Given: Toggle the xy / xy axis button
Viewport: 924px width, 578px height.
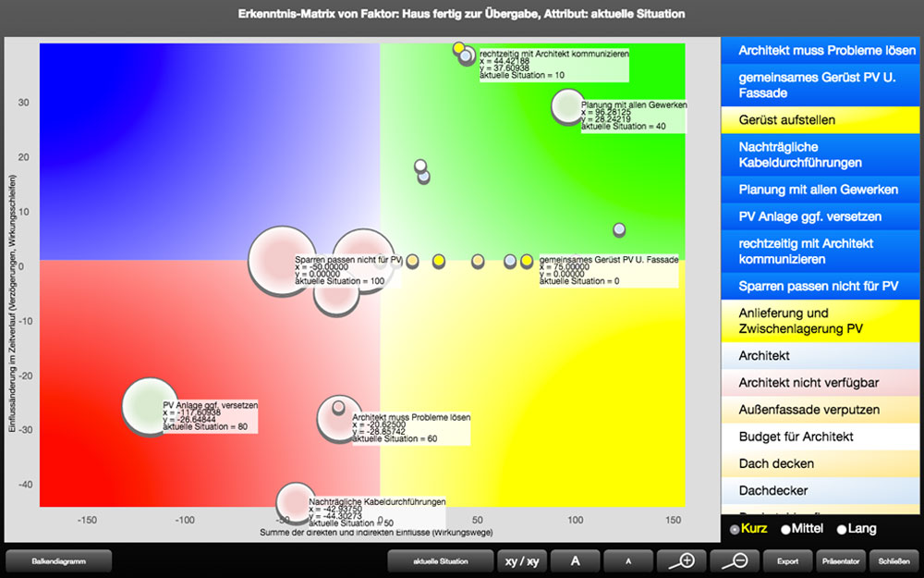Looking at the screenshot, I should [521, 560].
